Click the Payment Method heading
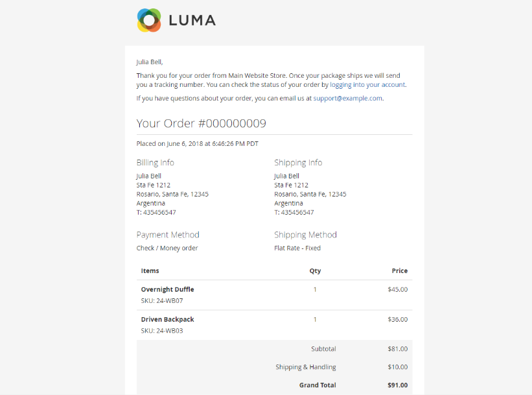Viewport: 532px width, 395px height. pyautogui.click(x=168, y=235)
